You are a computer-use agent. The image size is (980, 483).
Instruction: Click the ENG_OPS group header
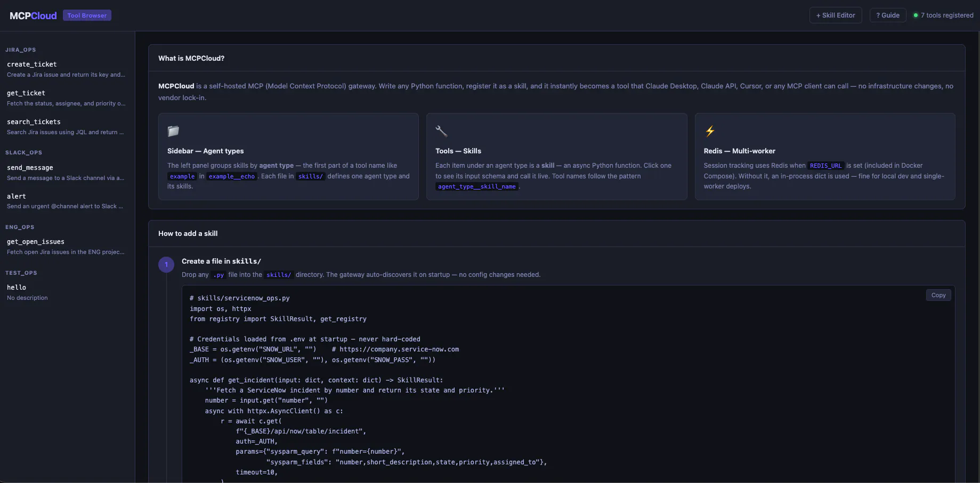pos(20,227)
